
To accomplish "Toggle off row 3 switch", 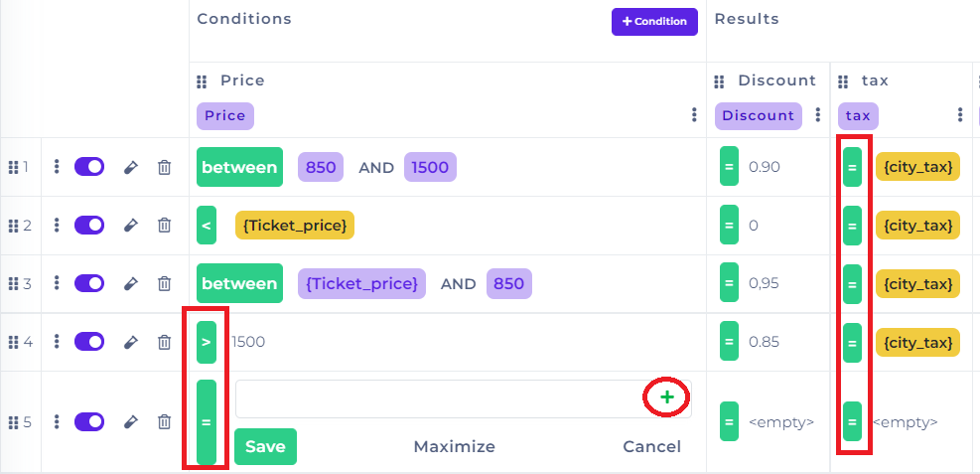I will 89,283.
